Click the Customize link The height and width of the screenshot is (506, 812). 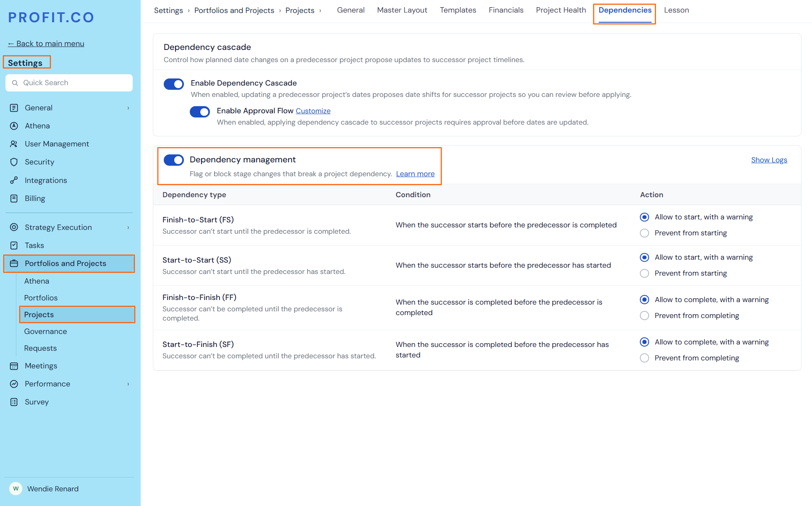pos(313,111)
